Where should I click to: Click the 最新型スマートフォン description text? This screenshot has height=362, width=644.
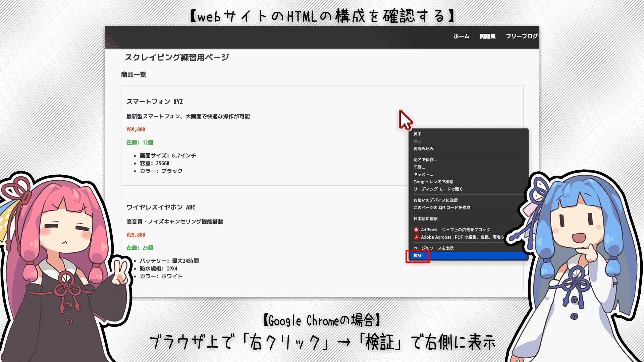(x=188, y=116)
